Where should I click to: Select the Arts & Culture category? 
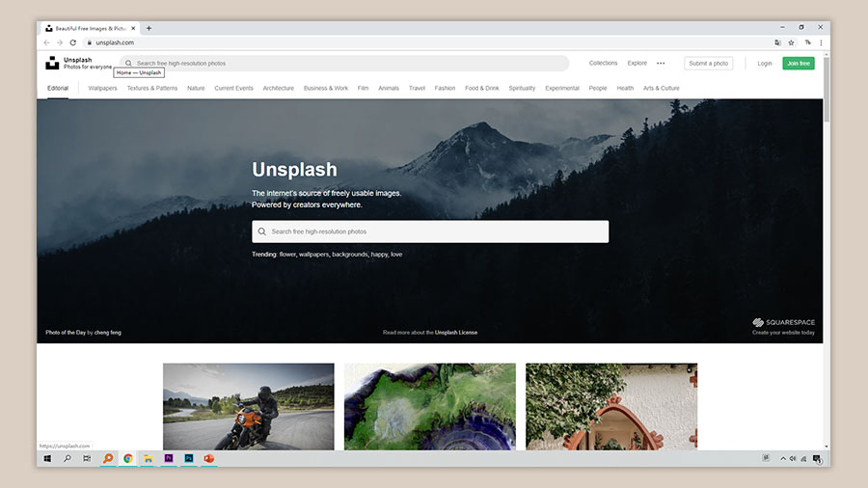(x=661, y=88)
